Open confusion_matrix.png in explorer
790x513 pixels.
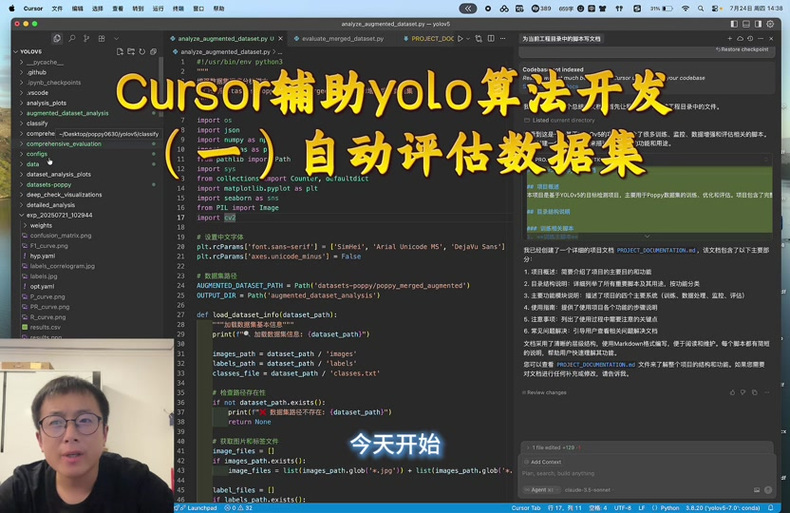click(60, 235)
